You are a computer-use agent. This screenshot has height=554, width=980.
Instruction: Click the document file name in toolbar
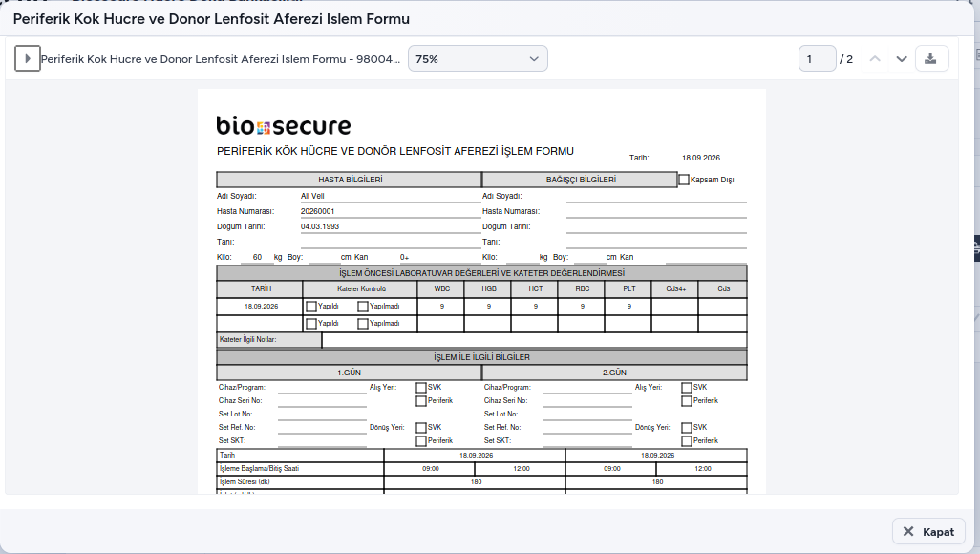pos(221,59)
